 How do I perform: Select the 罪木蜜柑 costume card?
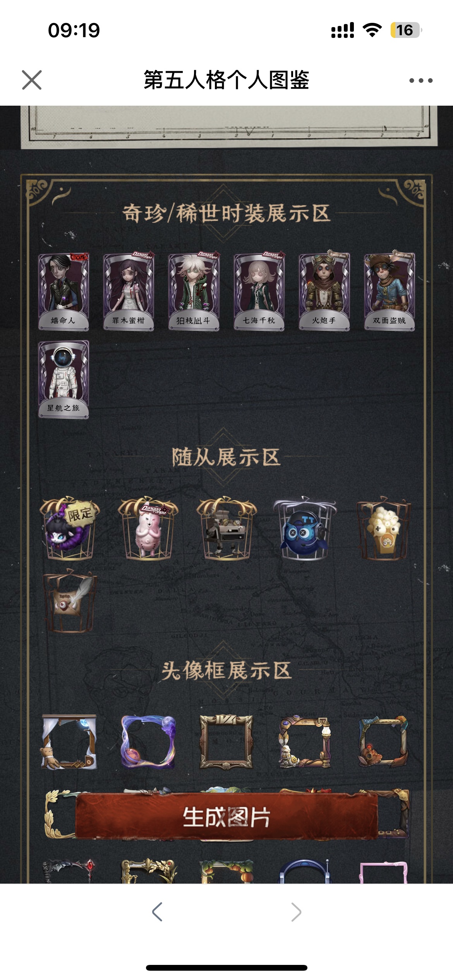(x=129, y=291)
